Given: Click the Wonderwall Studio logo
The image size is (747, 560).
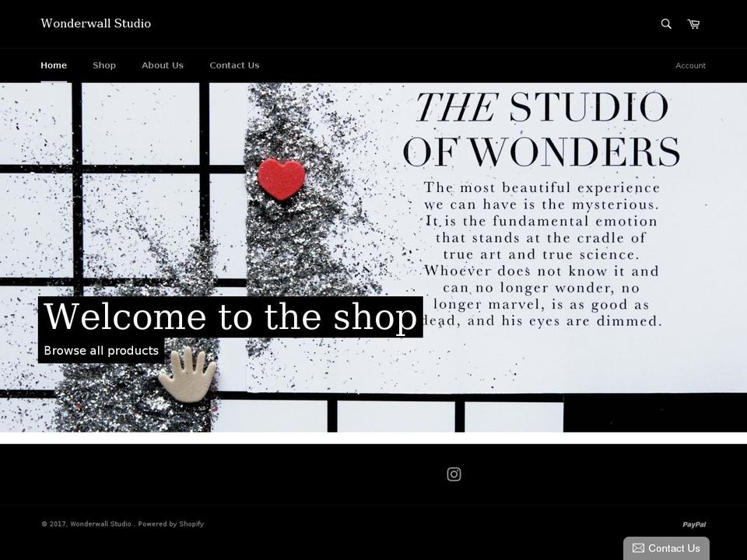Looking at the screenshot, I should pos(96,23).
